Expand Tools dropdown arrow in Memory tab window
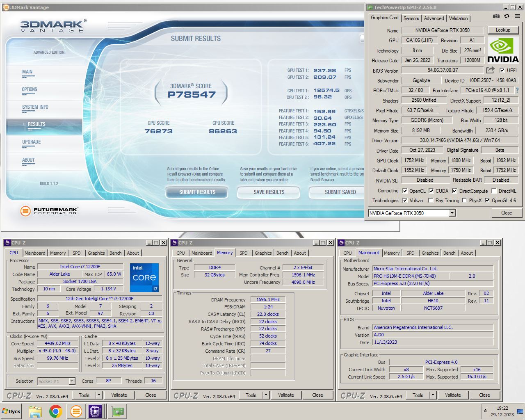Viewport: 525px width, 420px height. pos(266,395)
